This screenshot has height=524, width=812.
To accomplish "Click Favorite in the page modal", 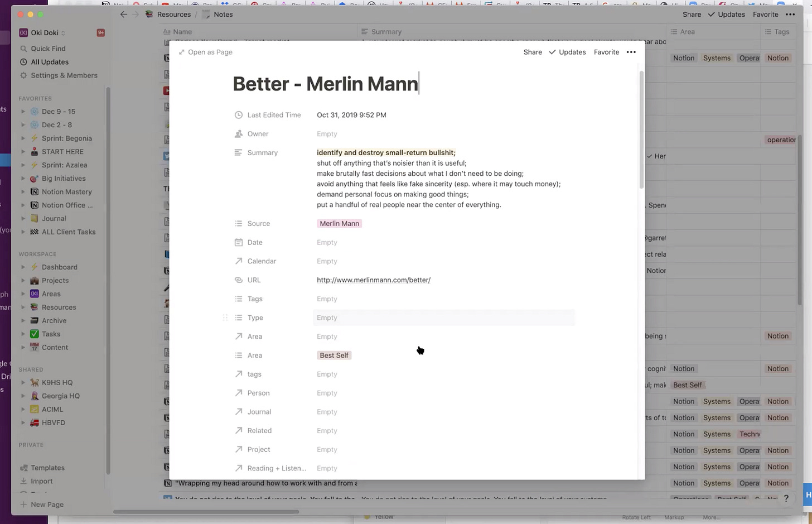I will click(606, 52).
